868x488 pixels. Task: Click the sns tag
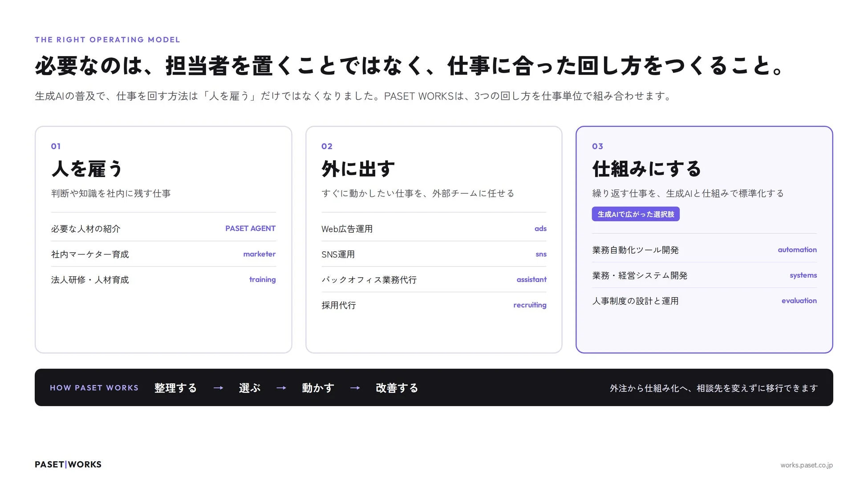point(541,254)
